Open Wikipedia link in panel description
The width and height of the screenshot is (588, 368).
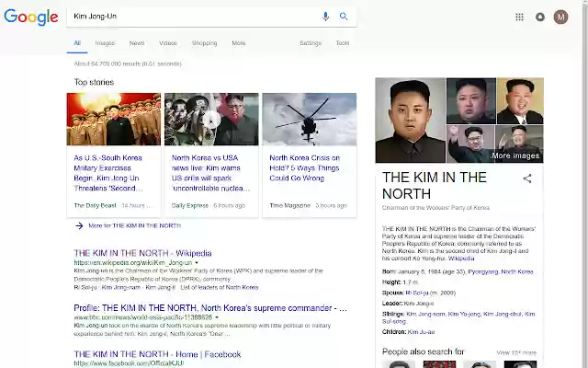(461, 259)
